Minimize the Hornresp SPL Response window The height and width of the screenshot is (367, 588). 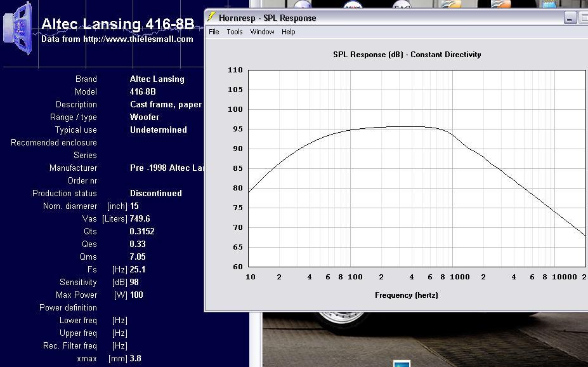tap(570, 18)
